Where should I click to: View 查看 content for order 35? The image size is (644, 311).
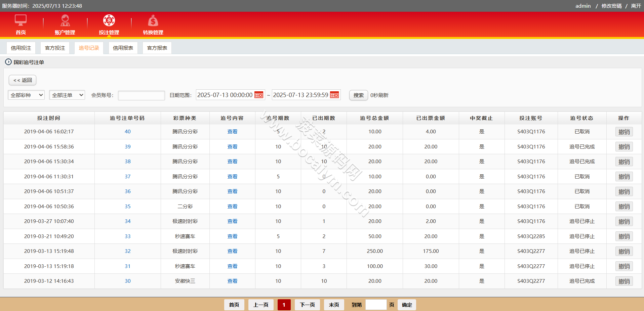(x=232, y=207)
